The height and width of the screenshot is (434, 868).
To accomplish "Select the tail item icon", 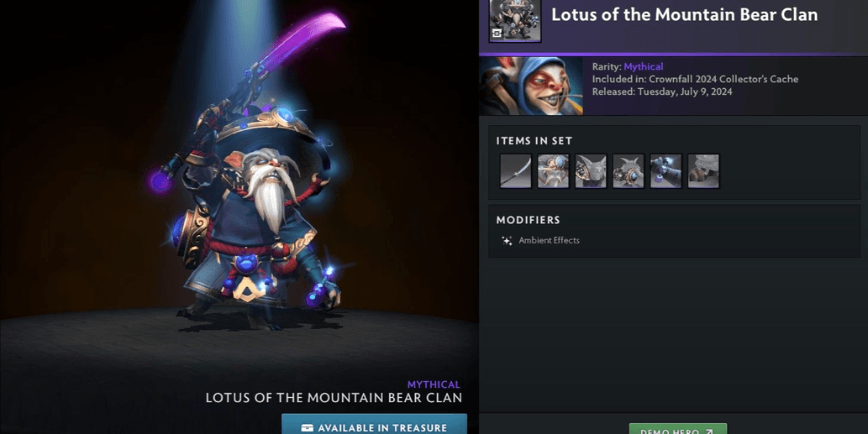I will [703, 171].
